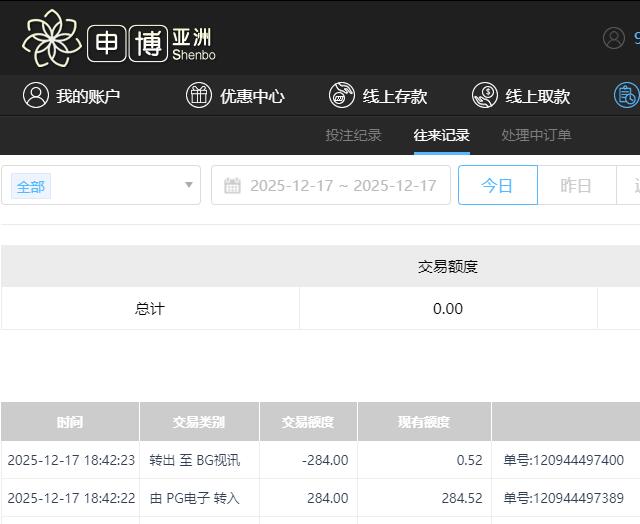The width and height of the screenshot is (640, 524).
Task: Select the 往来记录 tab
Action: tap(441, 135)
